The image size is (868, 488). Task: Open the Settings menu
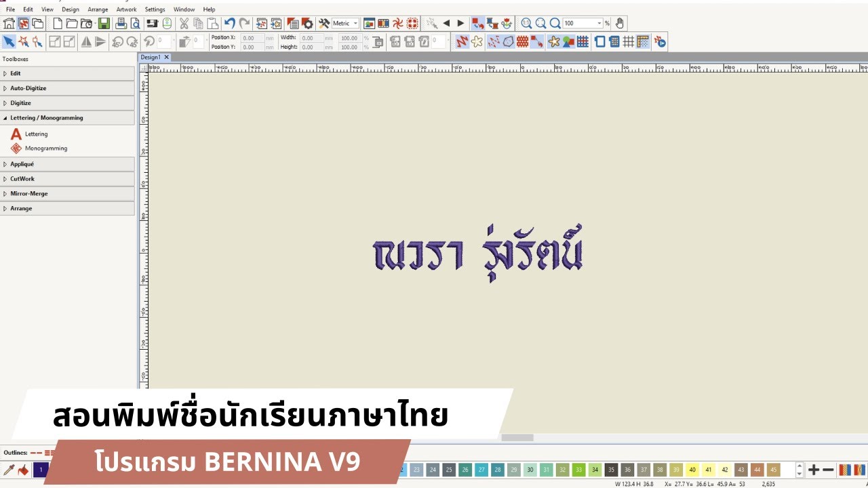pyautogui.click(x=155, y=9)
